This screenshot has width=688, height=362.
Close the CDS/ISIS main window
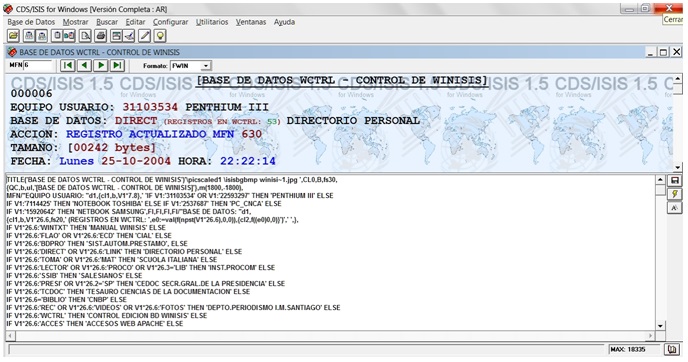[669, 8]
